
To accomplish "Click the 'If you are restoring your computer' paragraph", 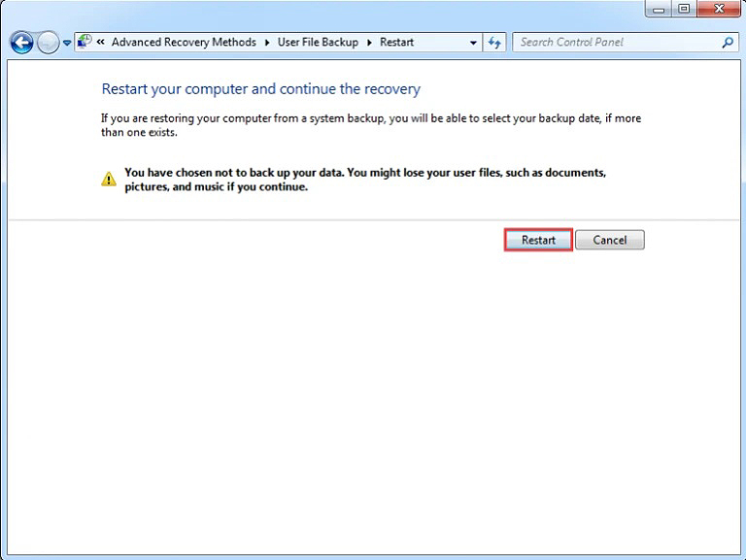I will coord(371,125).
